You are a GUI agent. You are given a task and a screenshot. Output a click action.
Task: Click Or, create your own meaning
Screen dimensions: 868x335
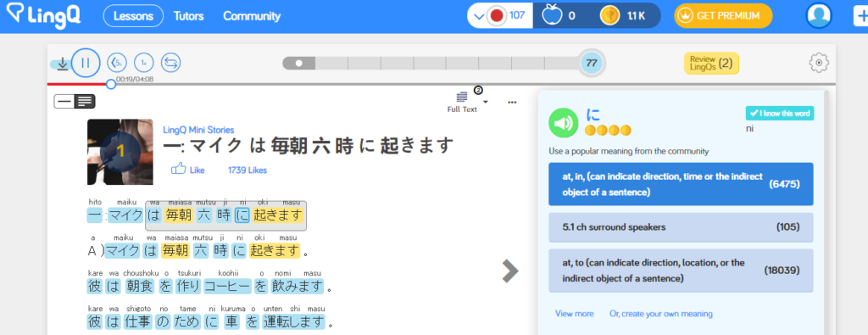click(x=660, y=314)
